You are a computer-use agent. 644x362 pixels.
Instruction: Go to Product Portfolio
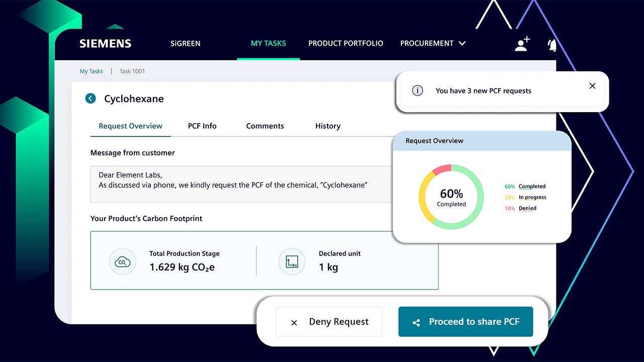tap(346, 43)
